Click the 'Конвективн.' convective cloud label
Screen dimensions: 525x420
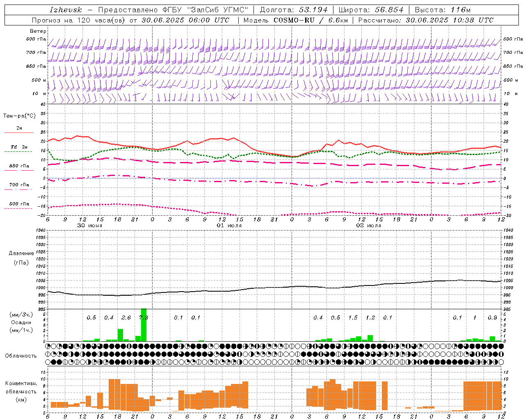(x=21, y=383)
